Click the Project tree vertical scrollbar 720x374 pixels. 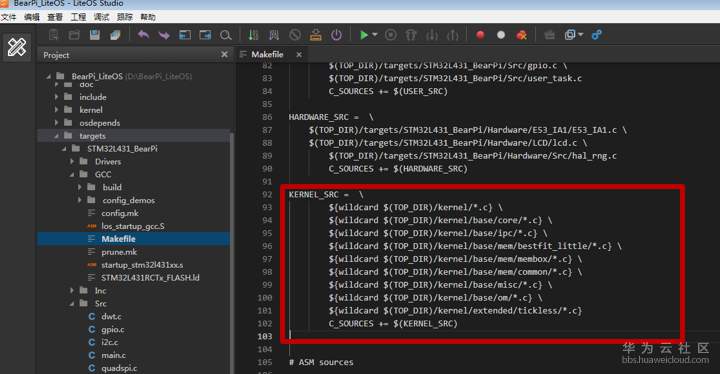point(231,253)
